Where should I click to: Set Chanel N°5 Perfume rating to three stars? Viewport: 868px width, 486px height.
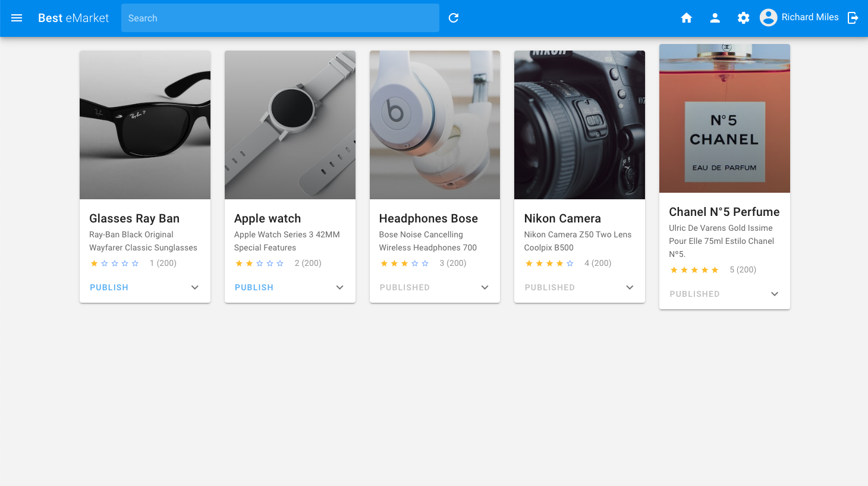pos(694,269)
